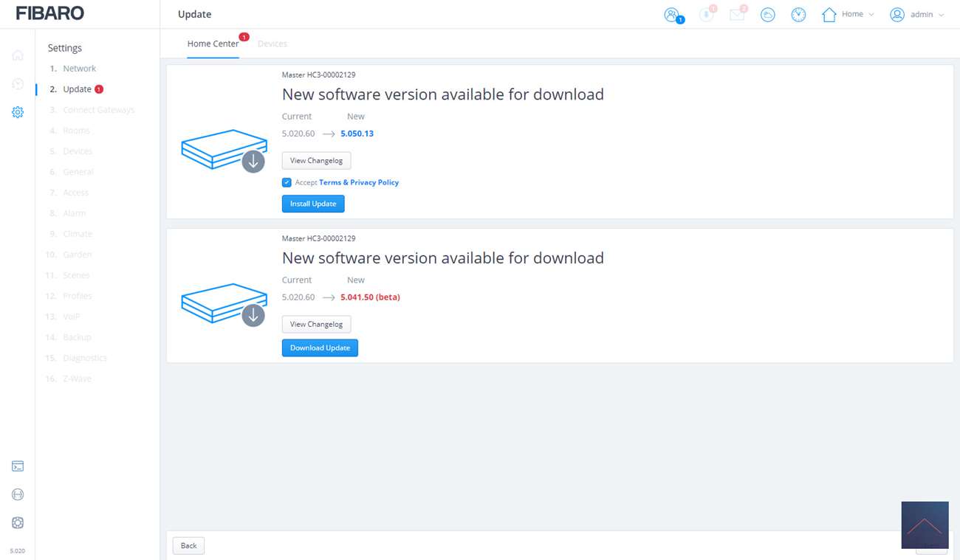Open the users icon in top bar
Screen dimensions: 960x560
click(671, 15)
